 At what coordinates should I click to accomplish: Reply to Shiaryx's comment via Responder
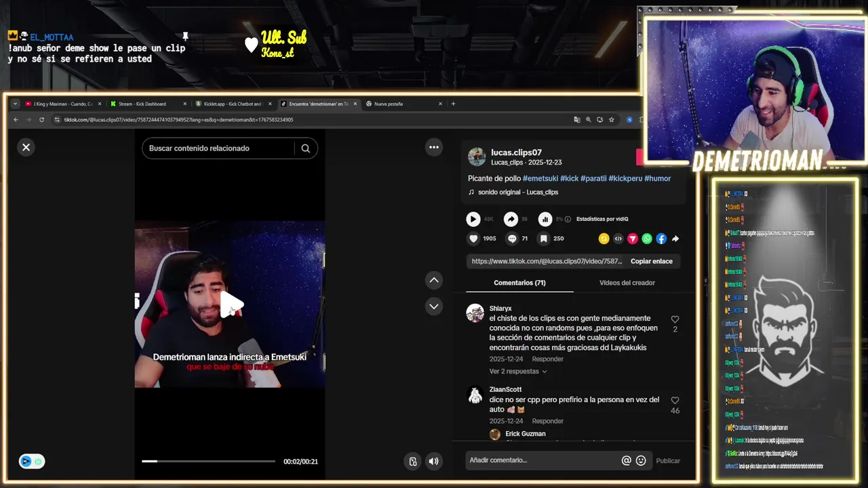click(x=548, y=359)
